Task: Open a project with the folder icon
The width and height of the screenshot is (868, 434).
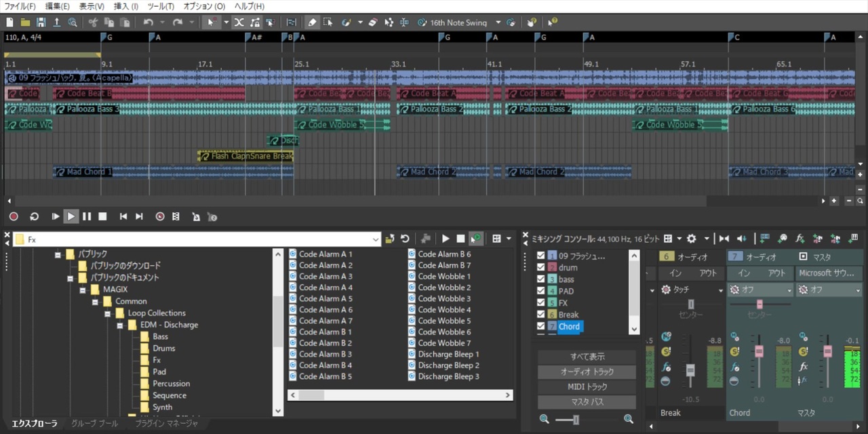Action: (x=25, y=22)
